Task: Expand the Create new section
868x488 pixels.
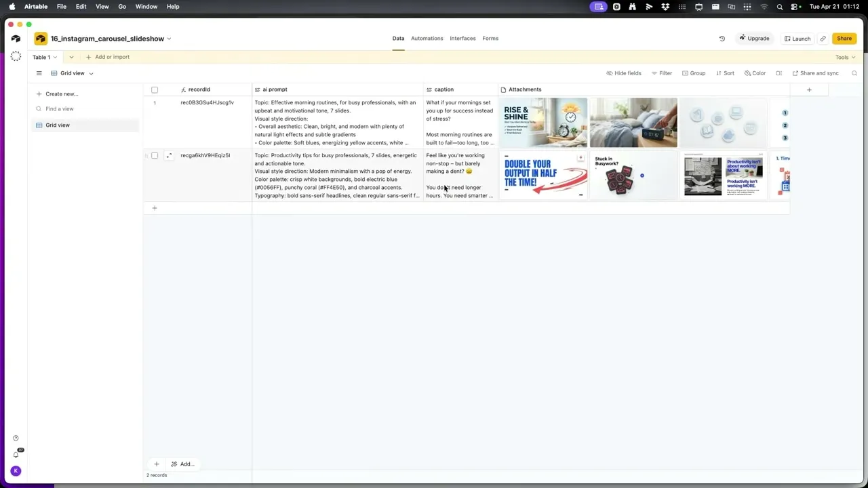Action: (58, 94)
